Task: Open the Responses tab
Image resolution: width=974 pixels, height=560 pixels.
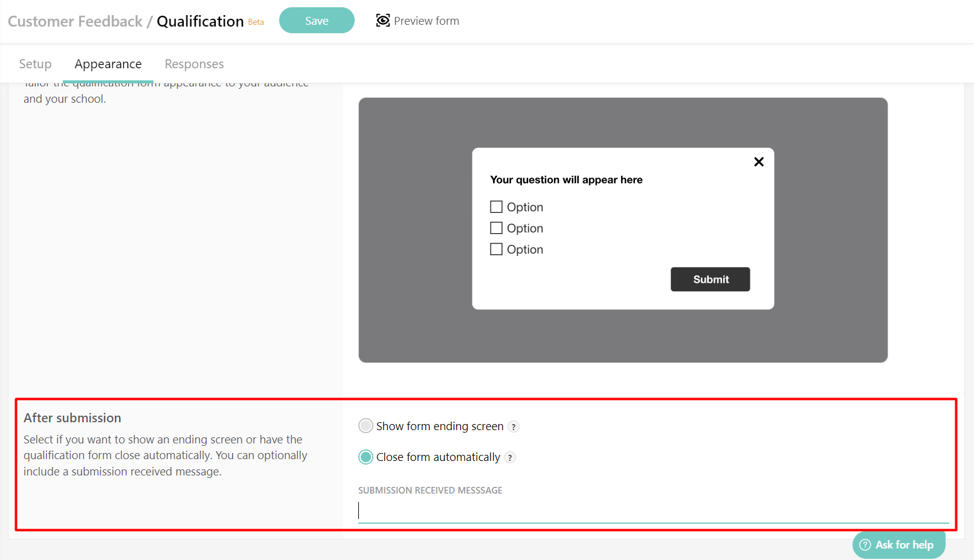Action: click(194, 63)
